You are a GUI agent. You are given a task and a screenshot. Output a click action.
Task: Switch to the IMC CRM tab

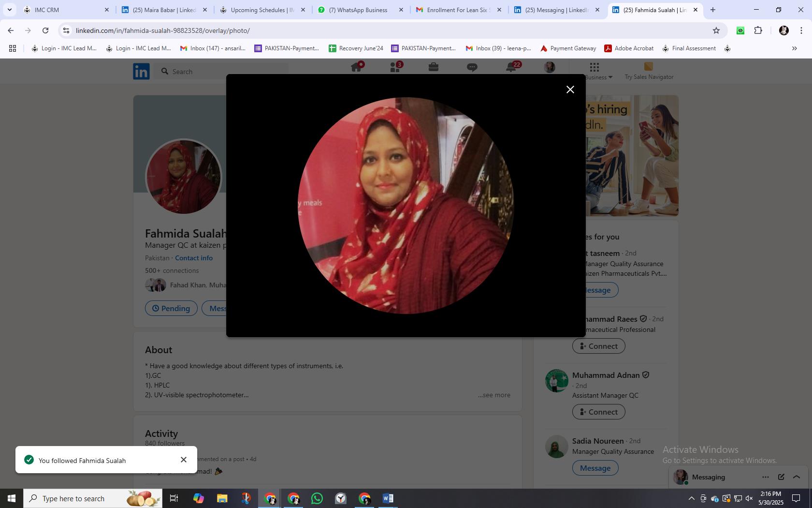66,10
